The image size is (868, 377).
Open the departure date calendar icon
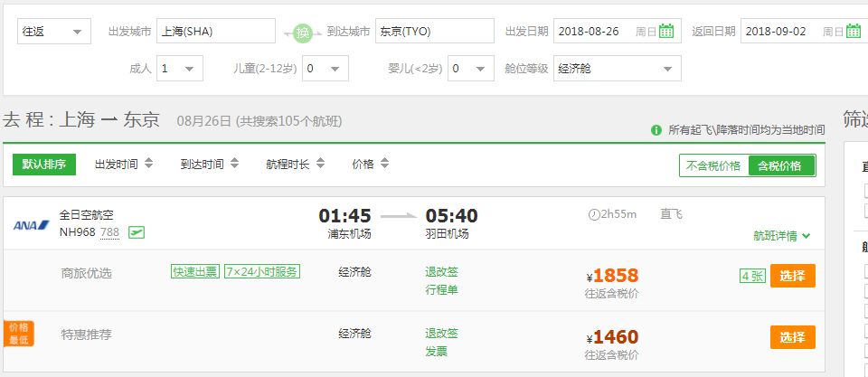[x=666, y=31]
